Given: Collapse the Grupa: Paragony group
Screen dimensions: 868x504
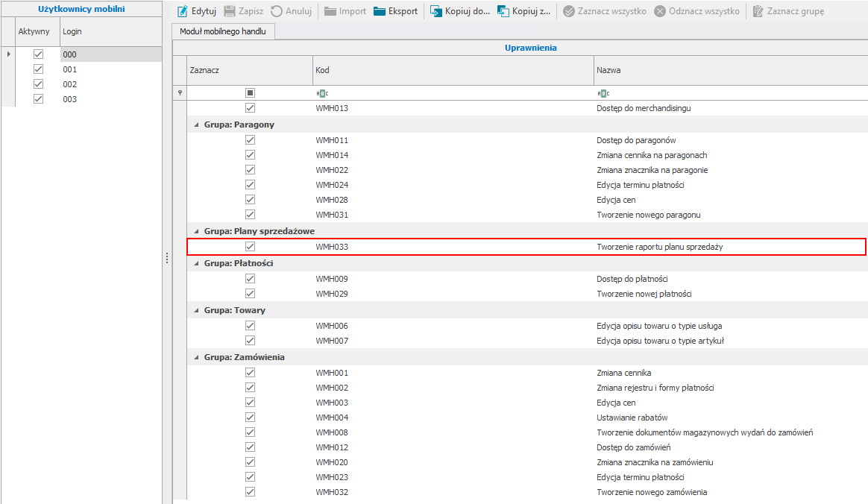Looking at the screenshot, I should click(196, 125).
